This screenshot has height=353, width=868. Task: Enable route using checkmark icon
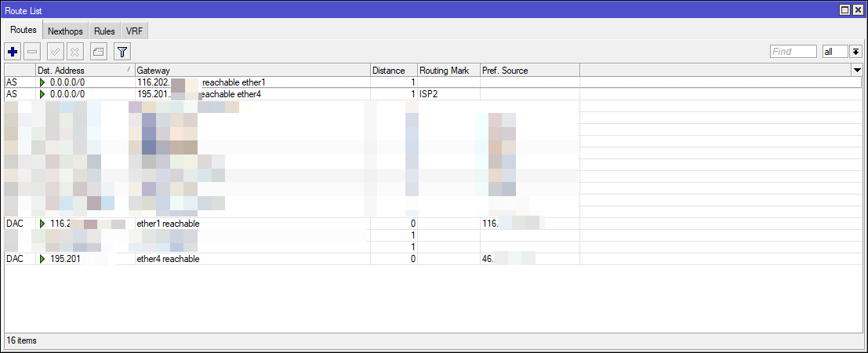(x=56, y=52)
